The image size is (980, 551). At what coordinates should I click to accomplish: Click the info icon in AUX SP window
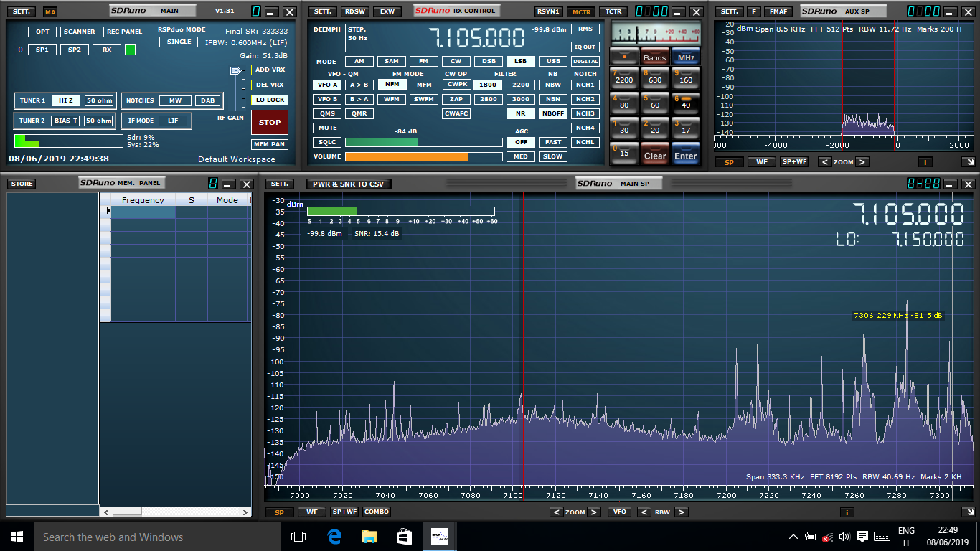click(x=925, y=162)
